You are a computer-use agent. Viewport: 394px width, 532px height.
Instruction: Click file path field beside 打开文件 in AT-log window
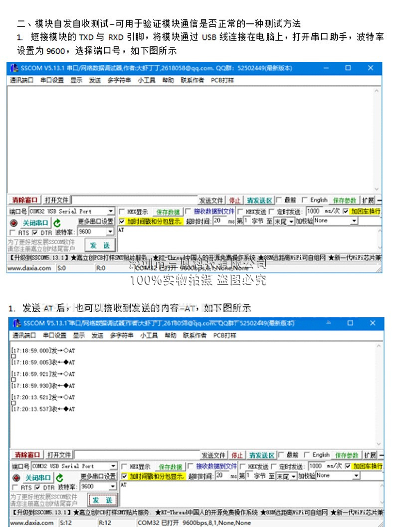coord(137,455)
